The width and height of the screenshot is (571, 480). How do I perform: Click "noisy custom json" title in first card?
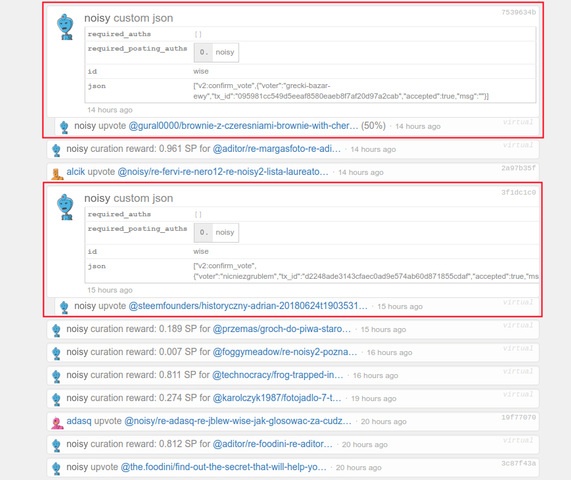tap(129, 18)
